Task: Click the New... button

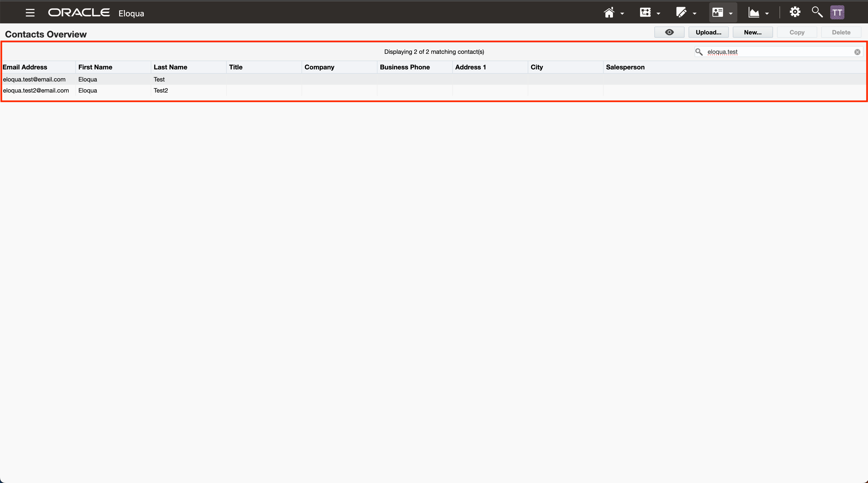Action: [752, 32]
